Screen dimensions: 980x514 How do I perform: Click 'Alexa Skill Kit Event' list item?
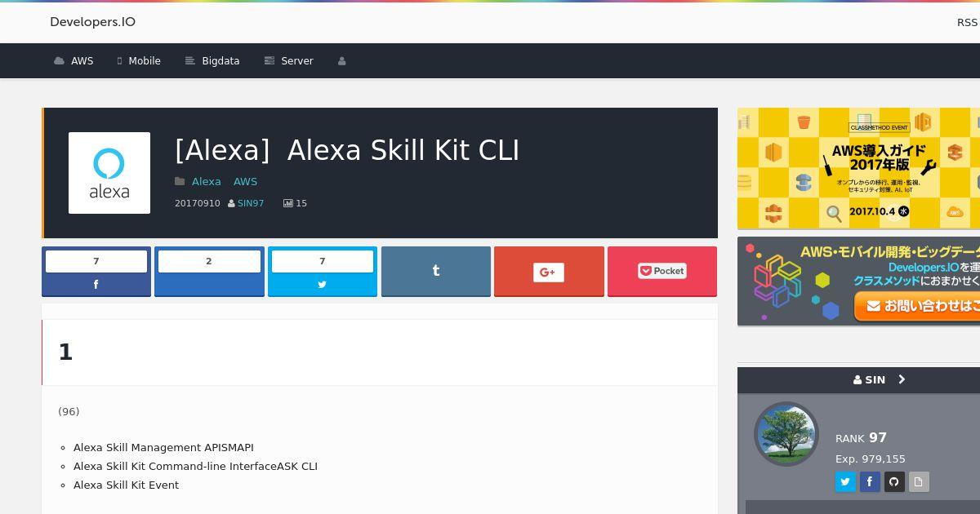coord(126,485)
